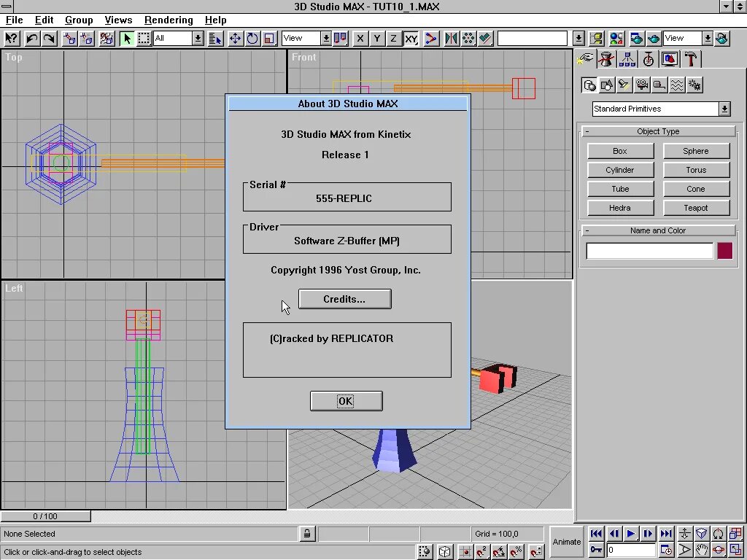This screenshot has width=747, height=560.
Task: Toggle the 3D Snap icon
Action: coord(481,552)
